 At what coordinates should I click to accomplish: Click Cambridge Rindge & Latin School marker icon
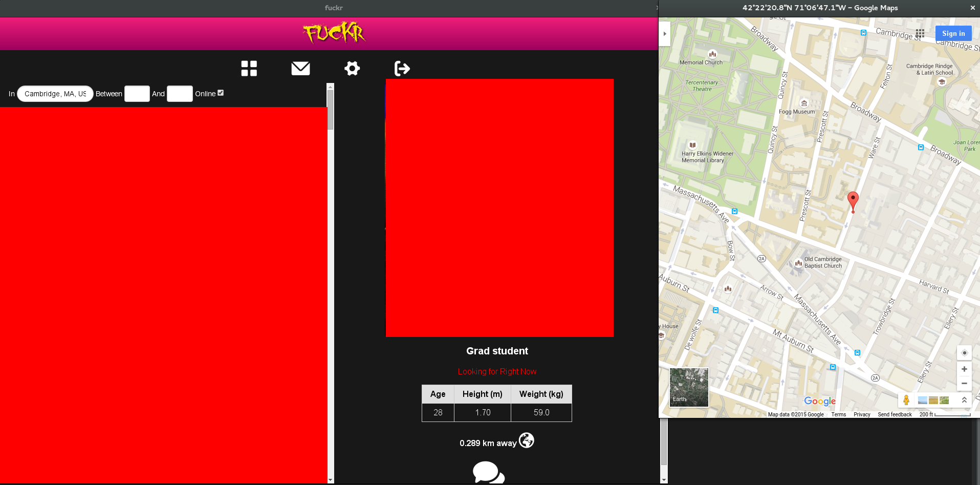942,81
